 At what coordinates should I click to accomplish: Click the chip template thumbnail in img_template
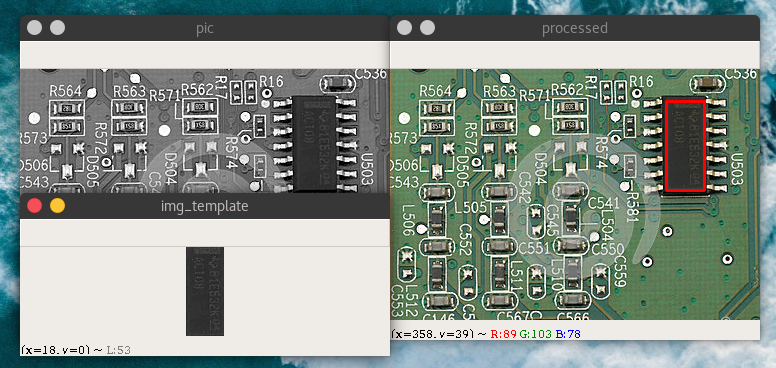205,291
